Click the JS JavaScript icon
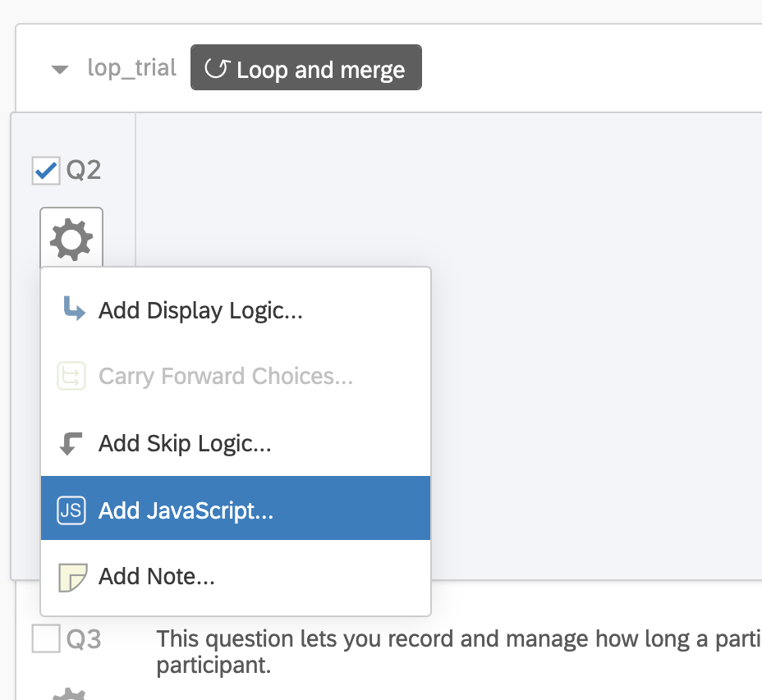 (x=71, y=510)
